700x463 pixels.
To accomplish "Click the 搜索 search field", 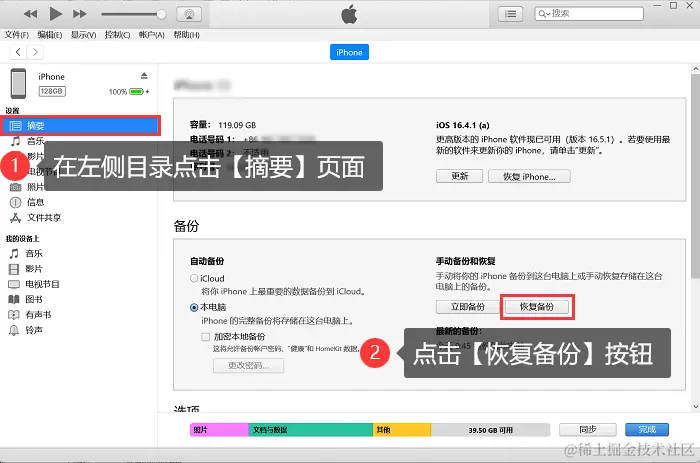I will tap(589, 14).
